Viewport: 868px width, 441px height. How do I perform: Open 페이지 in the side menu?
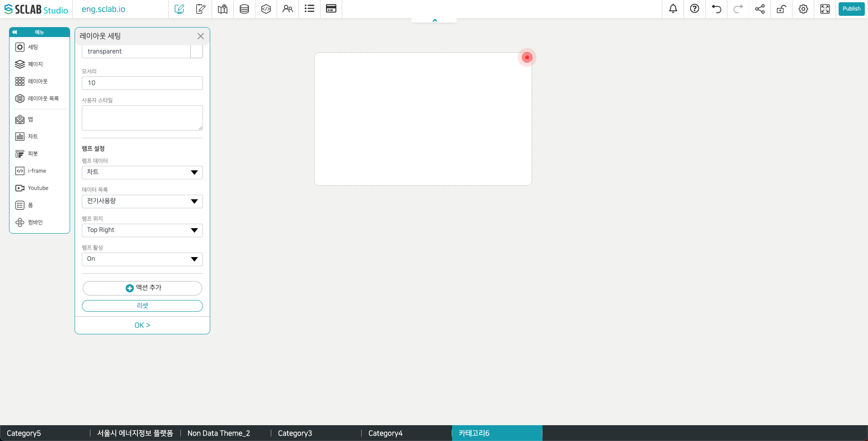(x=39, y=64)
